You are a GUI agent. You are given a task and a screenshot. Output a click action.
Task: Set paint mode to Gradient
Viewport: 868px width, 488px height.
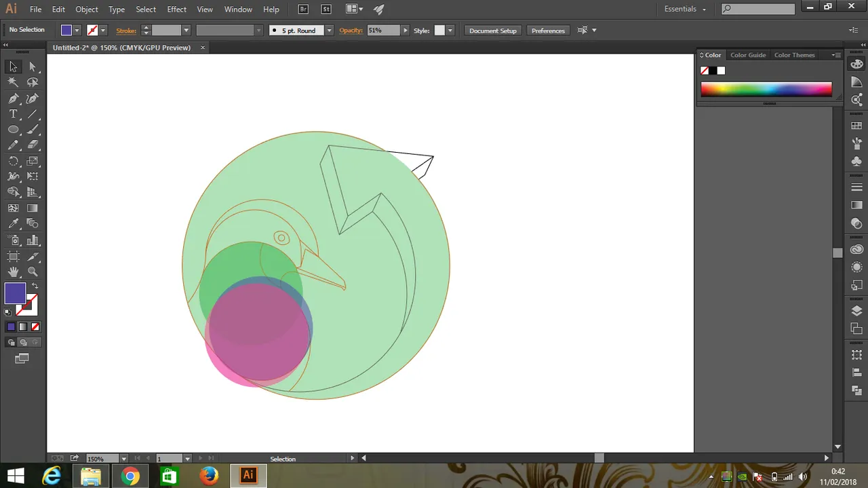point(22,326)
